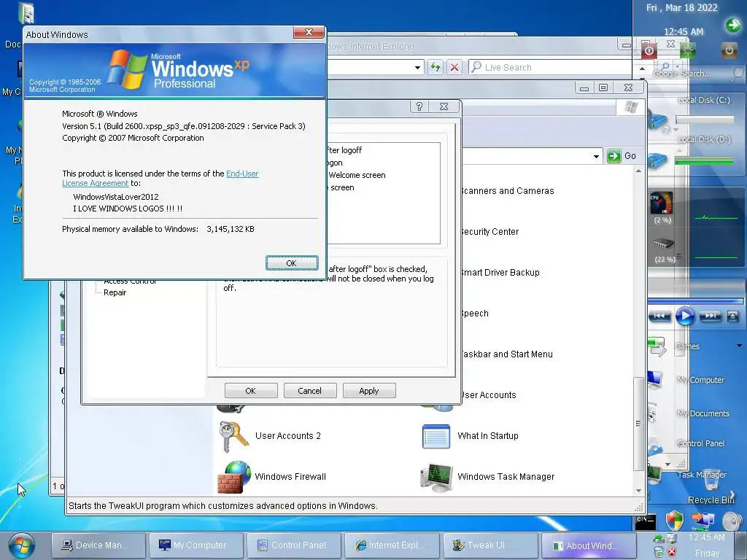Click the Scanners and Cameras label
Viewport: 747px width, 560px height.
507,191
